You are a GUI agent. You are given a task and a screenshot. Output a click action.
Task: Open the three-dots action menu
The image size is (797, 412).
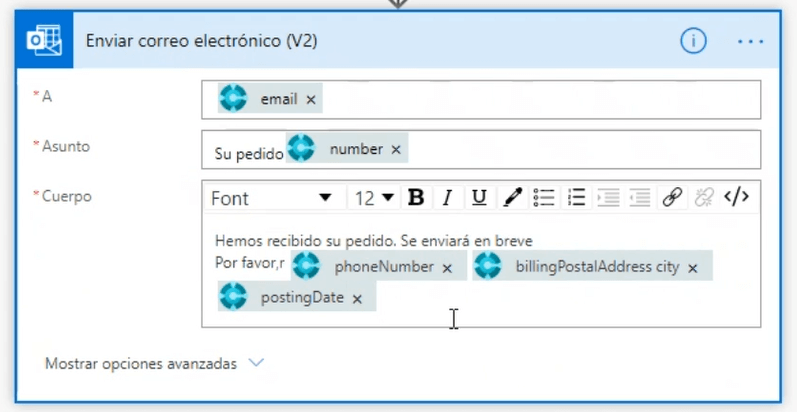(x=750, y=41)
